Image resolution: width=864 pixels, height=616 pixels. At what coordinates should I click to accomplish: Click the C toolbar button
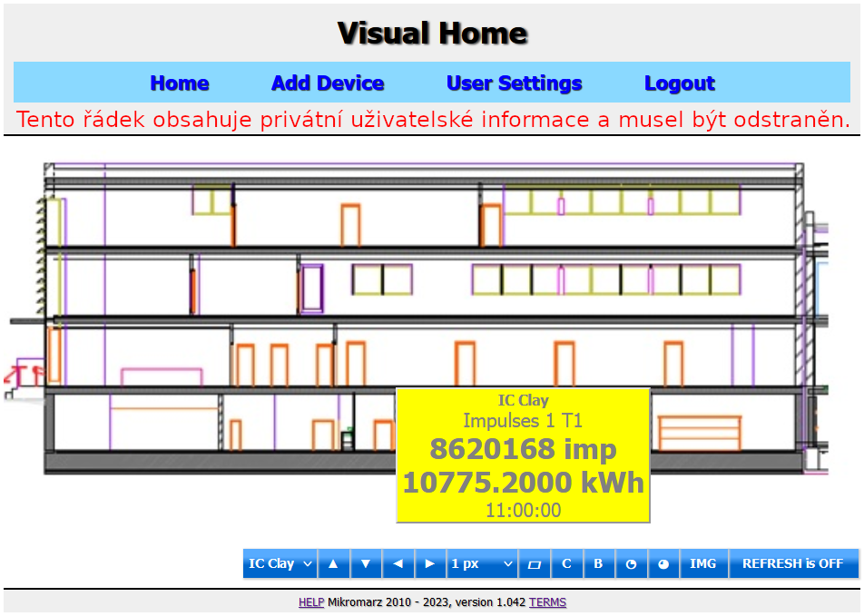pyautogui.click(x=566, y=563)
